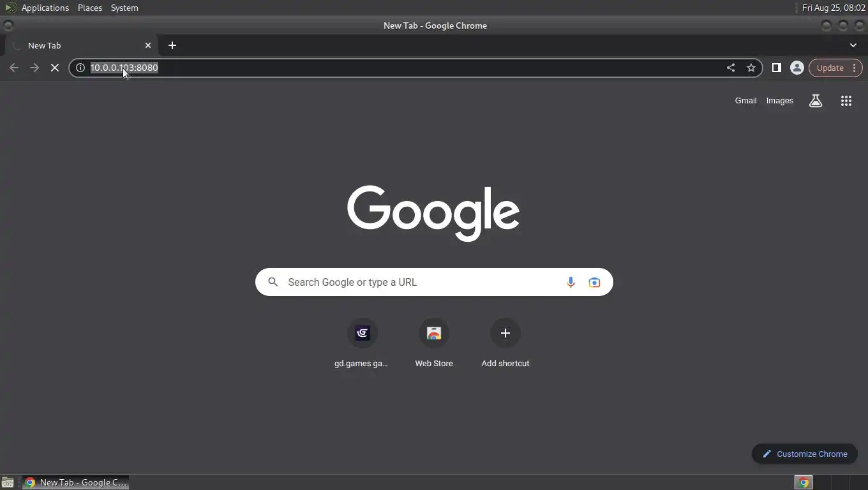Open Places menu
Viewport: 868px width, 490px height.
90,8
